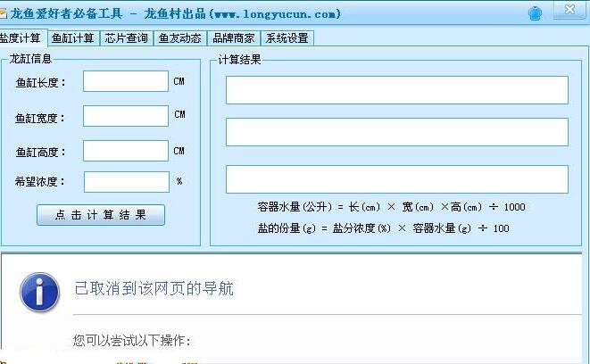Click the first 计算结果 output box
The height and width of the screenshot is (364, 590).
pyautogui.click(x=396, y=90)
